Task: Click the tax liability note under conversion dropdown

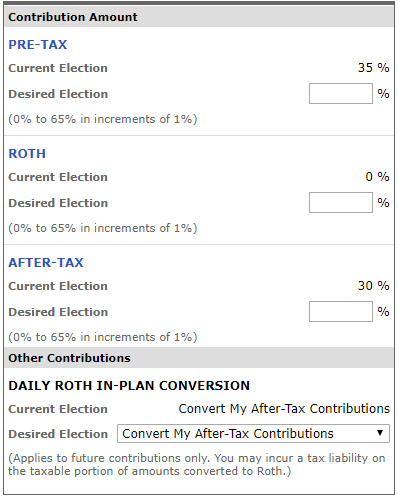Action: click(197, 465)
